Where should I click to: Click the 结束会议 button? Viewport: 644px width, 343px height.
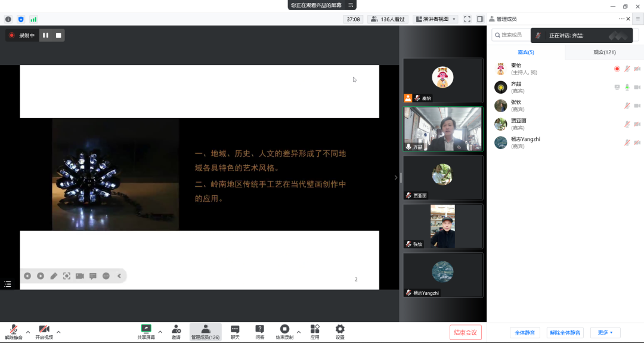(465, 332)
